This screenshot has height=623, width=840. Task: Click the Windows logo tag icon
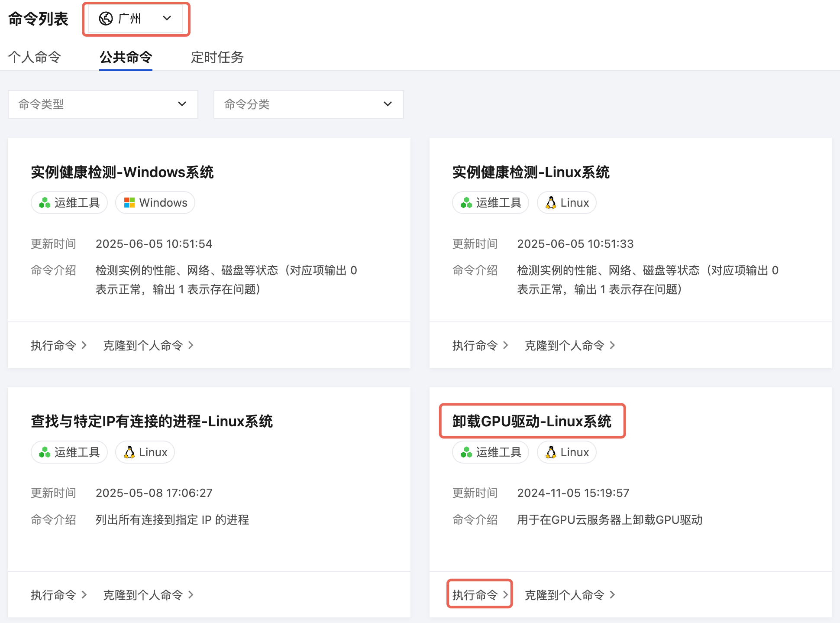click(x=129, y=203)
